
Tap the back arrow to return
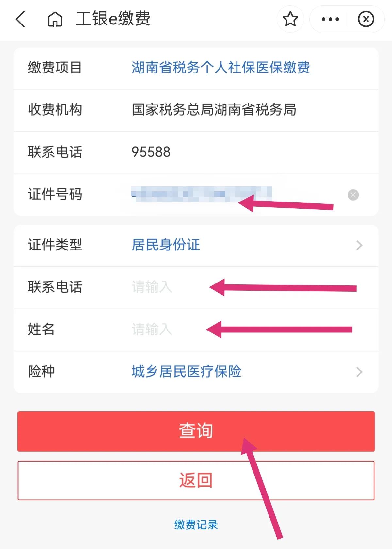pos(20,19)
